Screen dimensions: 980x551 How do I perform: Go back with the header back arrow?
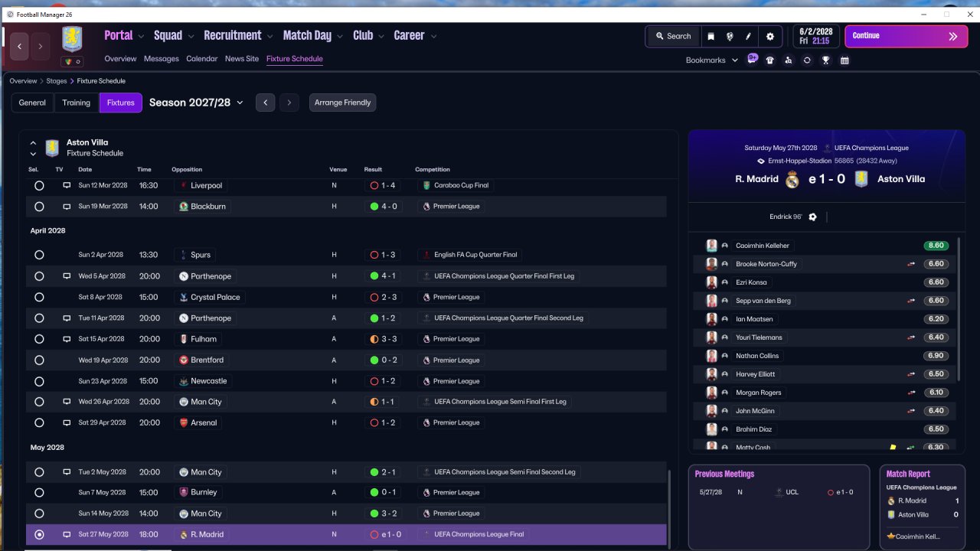tap(20, 47)
